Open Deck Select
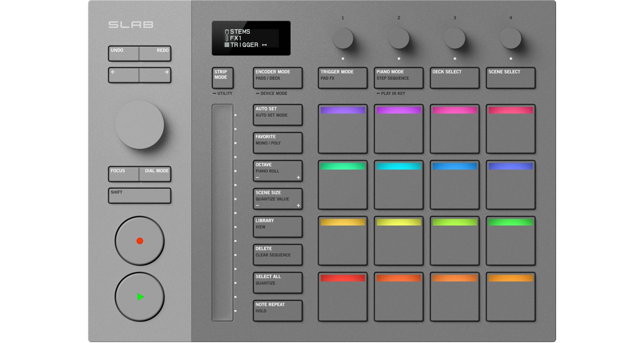 pyautogui.click(x=454, y=78)
